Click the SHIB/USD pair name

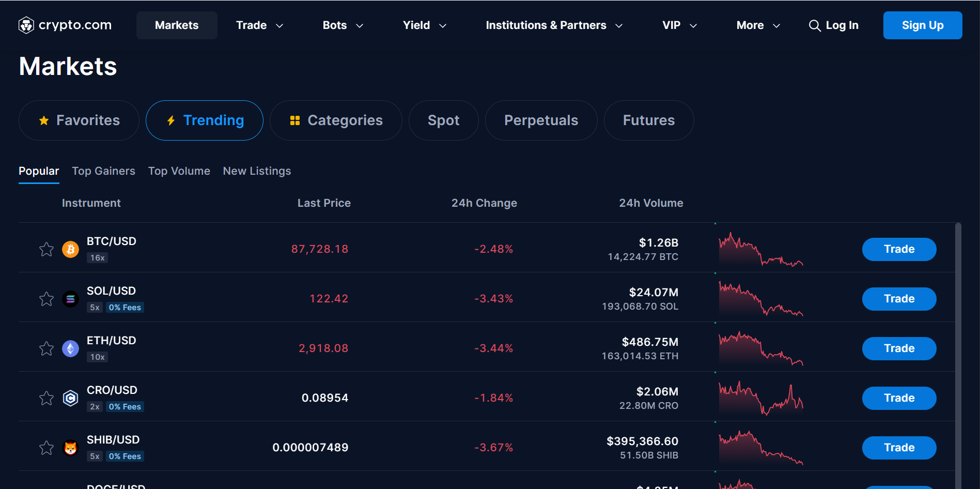pyautogui.click(x=113, y=440)
